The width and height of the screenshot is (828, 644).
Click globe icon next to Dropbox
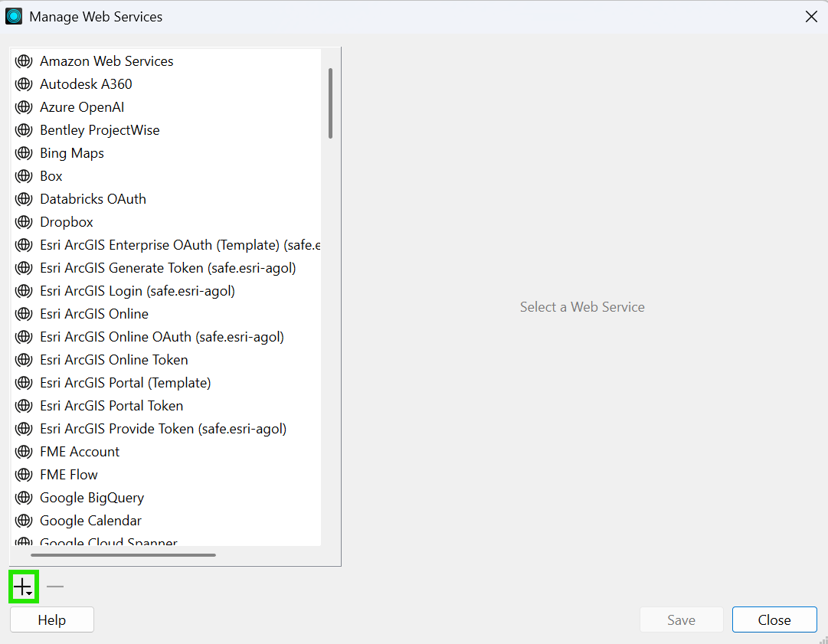coord(24,222)
